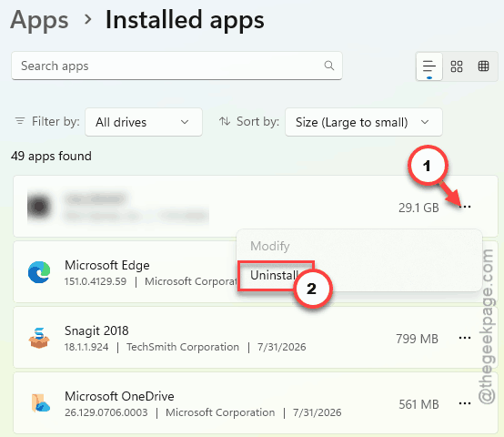Open more options for the 29.1 GB app

click(465, 207)
